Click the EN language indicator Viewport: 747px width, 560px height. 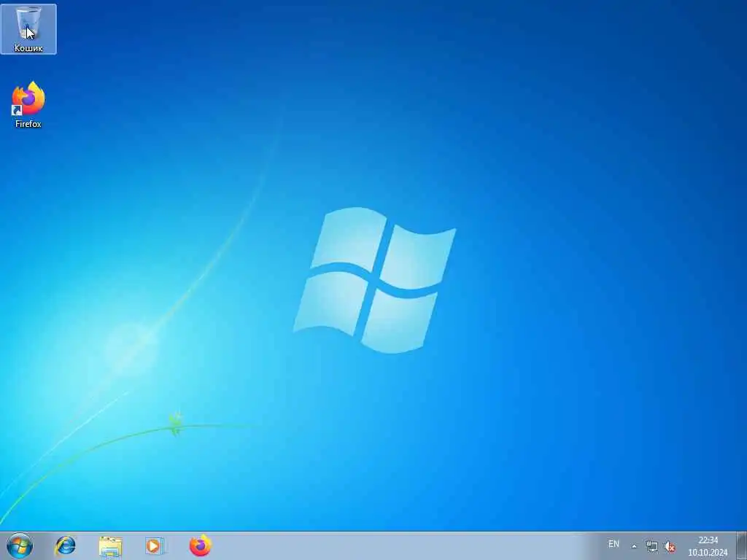pyautogui.click(x=614, y=544)
